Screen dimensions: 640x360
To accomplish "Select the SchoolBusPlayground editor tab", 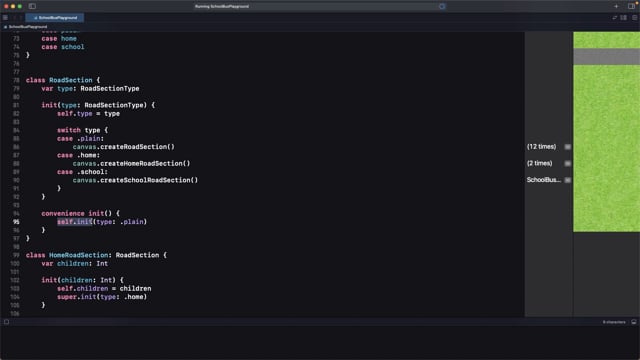I will [x=55, y=18].
